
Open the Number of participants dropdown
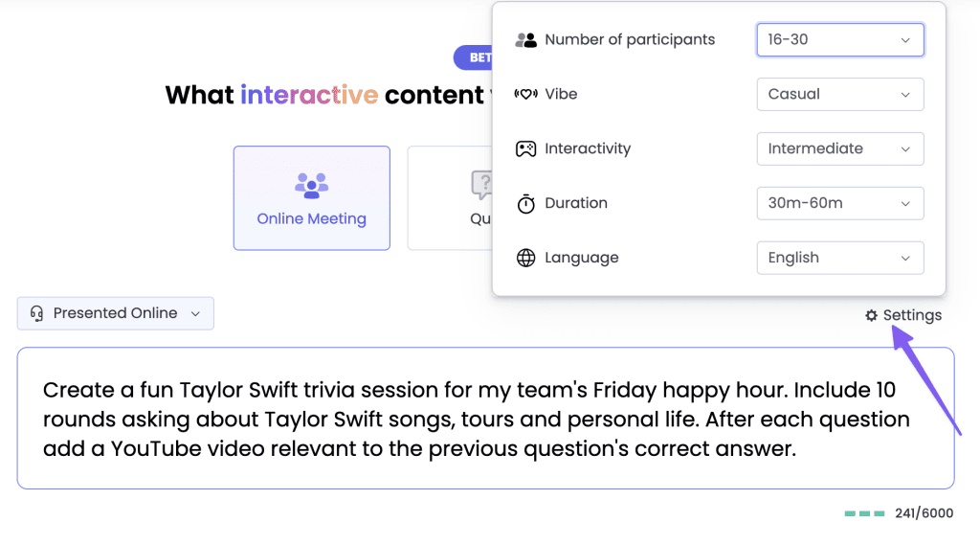coord(840,40)
